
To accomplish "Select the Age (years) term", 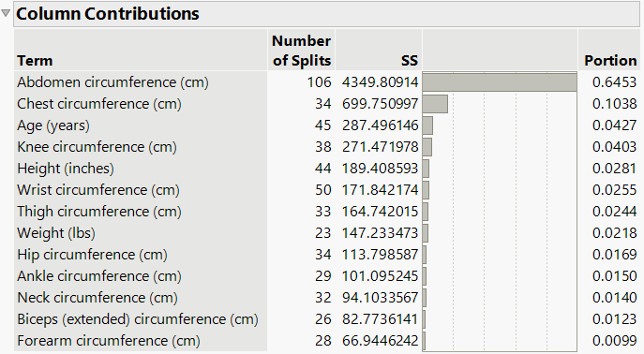I will 53,125.
